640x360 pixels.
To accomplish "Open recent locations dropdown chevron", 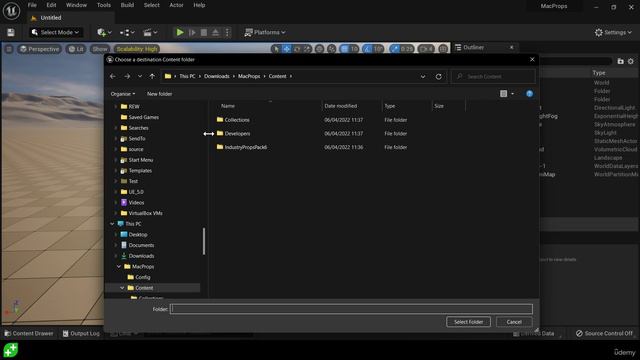I will point(140,76).
